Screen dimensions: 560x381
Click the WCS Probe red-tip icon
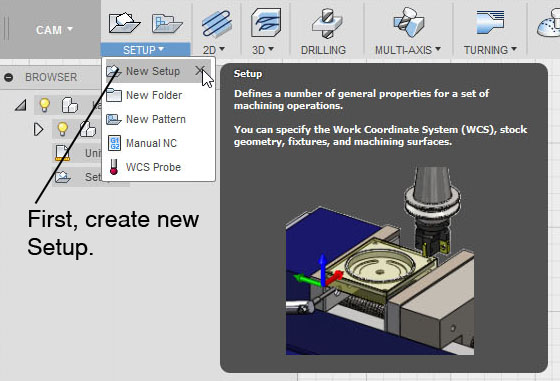click(x=114, y=167)
